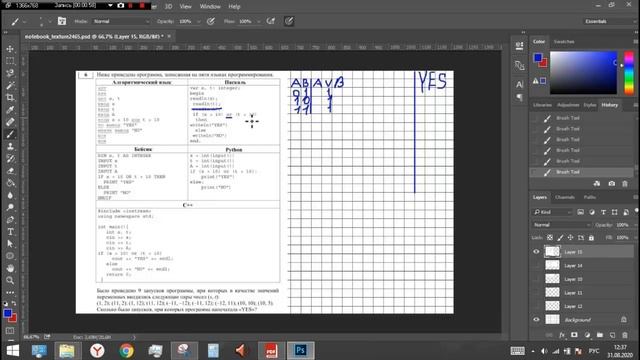Open the layer blend mode dropdown
Image resolution: width=640 pixels, height=360 pixels.
[x=562, y=225]
